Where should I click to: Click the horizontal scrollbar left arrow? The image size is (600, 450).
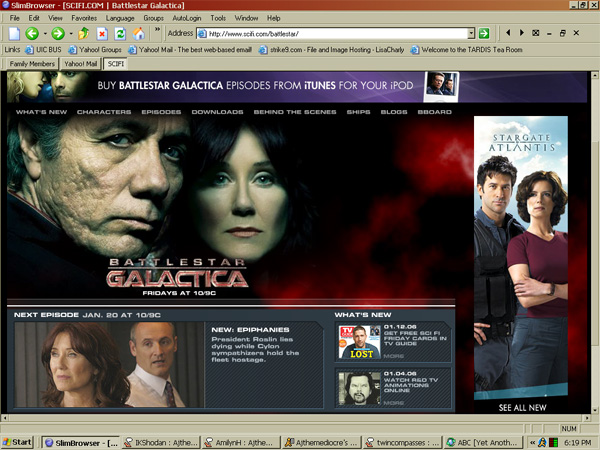(x=4, y=418)
